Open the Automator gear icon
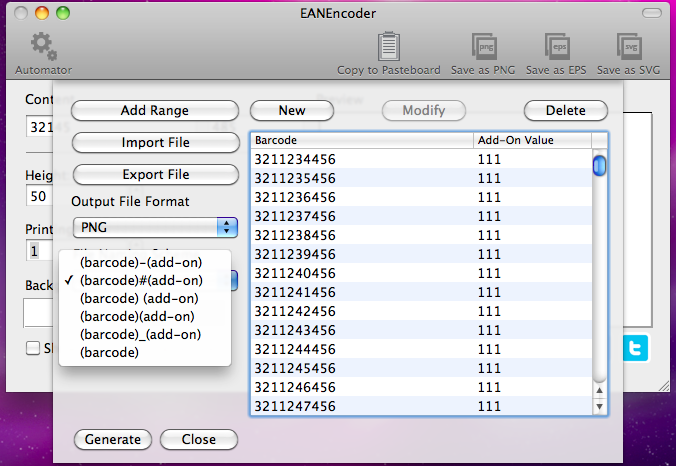676x466 pixels. [x=44, y=46]
